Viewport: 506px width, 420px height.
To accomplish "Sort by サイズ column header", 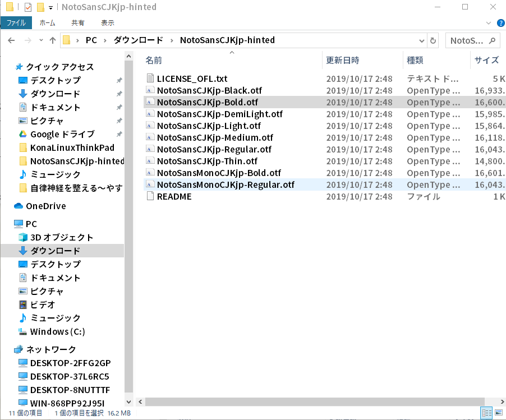I will tap(486, 61).
